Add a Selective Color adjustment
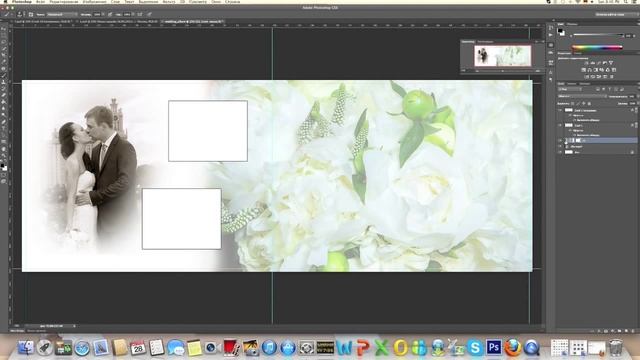Viewport: 640px width, 360px height. pos(605,76)
